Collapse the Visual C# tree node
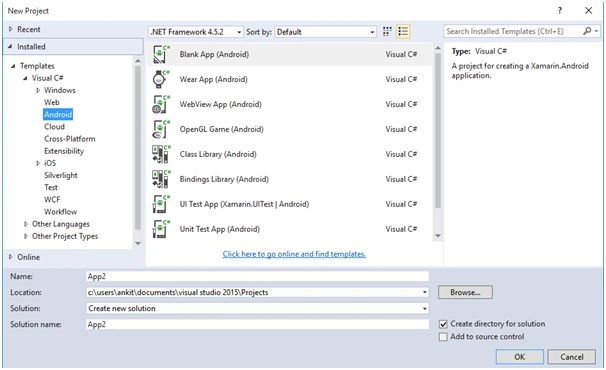606x370 pixels. [25, 78]
